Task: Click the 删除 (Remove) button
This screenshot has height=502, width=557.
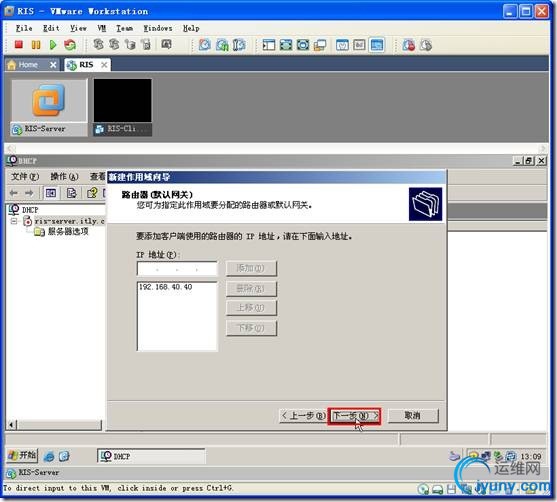Action: [x=251, y=288]
